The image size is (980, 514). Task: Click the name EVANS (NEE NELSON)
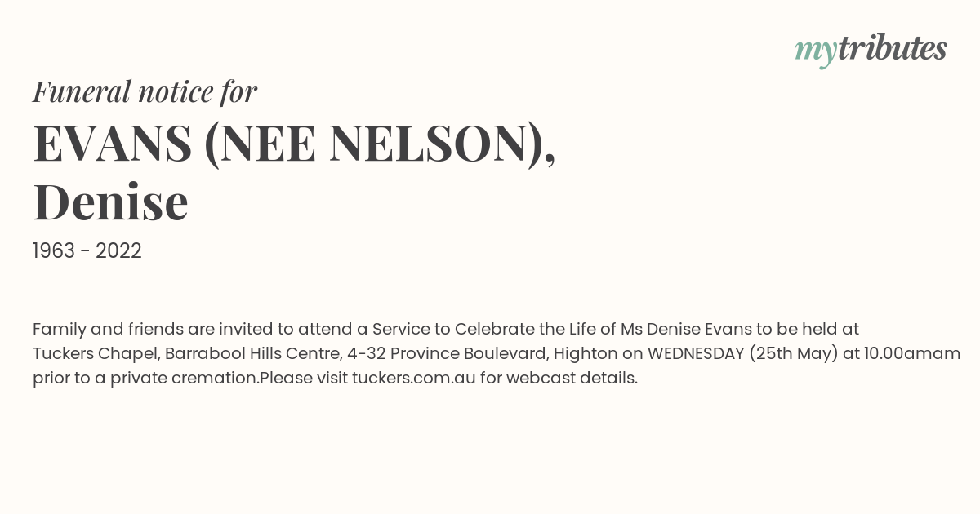pyautogui.click(x=294, y=143)
